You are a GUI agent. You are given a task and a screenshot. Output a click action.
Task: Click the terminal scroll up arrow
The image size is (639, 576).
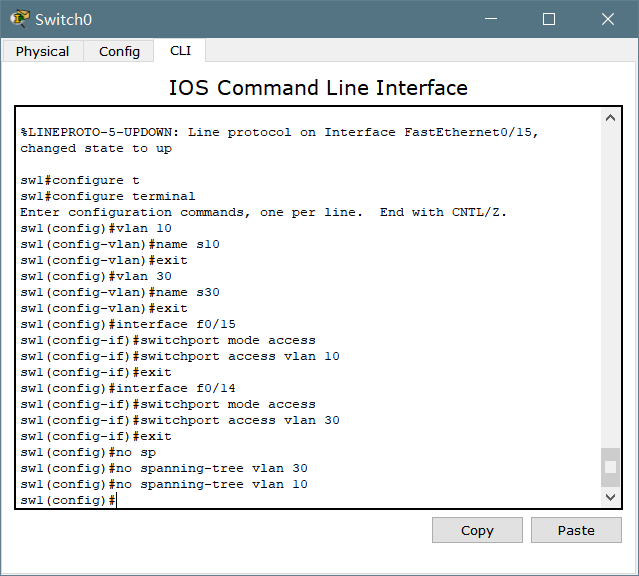pos(610,119)
